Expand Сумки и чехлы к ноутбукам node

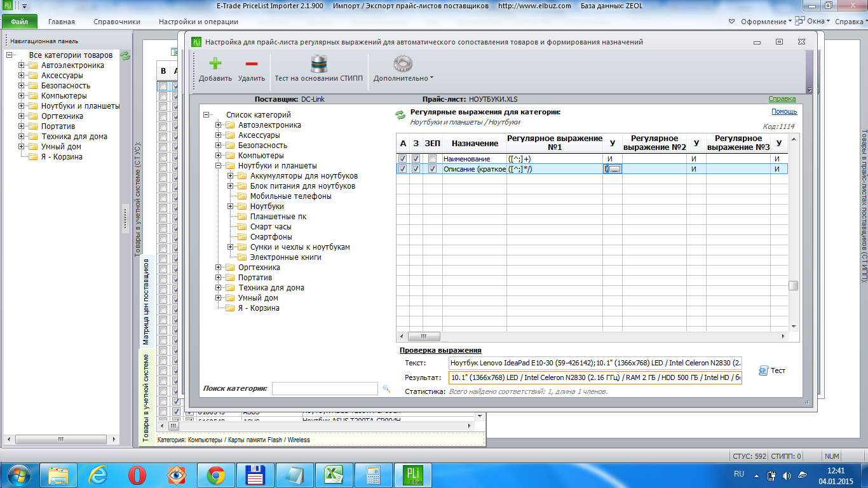231,247
